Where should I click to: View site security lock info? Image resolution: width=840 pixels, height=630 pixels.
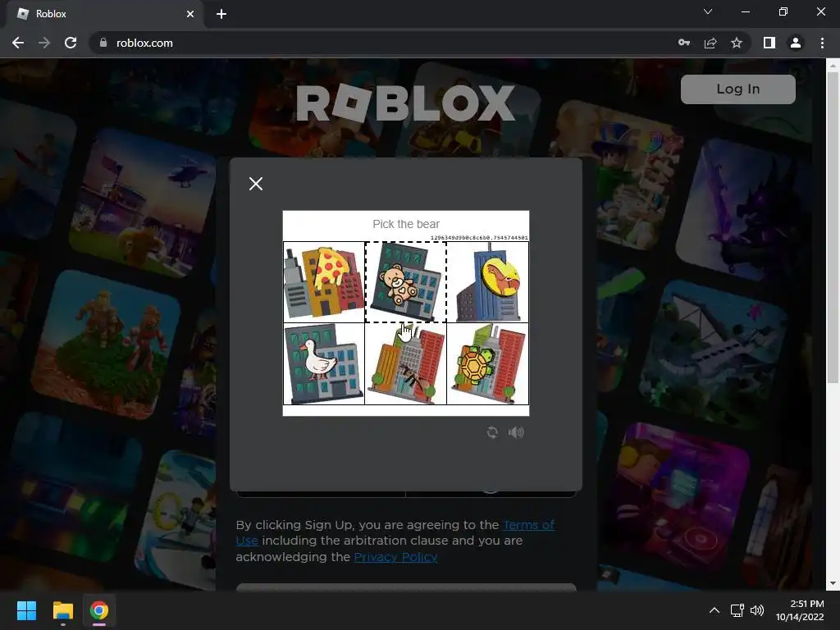[x=103, y=43]
